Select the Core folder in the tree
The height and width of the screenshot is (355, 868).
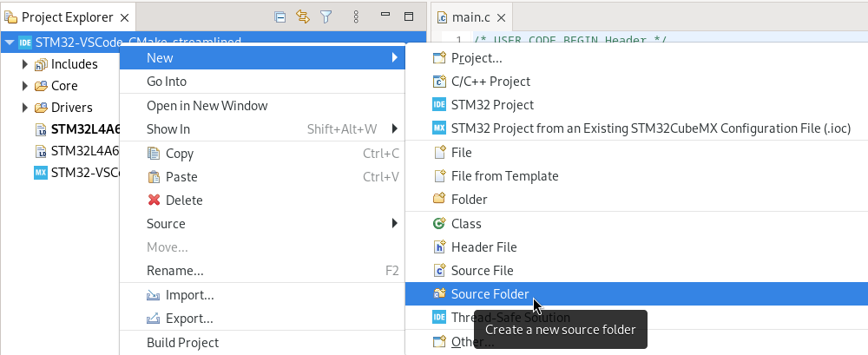(x=64, y=86)
